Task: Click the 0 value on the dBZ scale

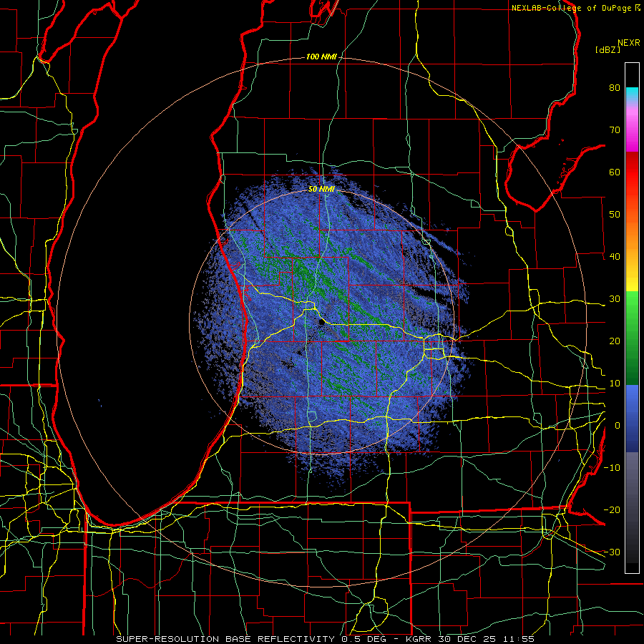Action: pyautogui.click(x=618, y=426)
